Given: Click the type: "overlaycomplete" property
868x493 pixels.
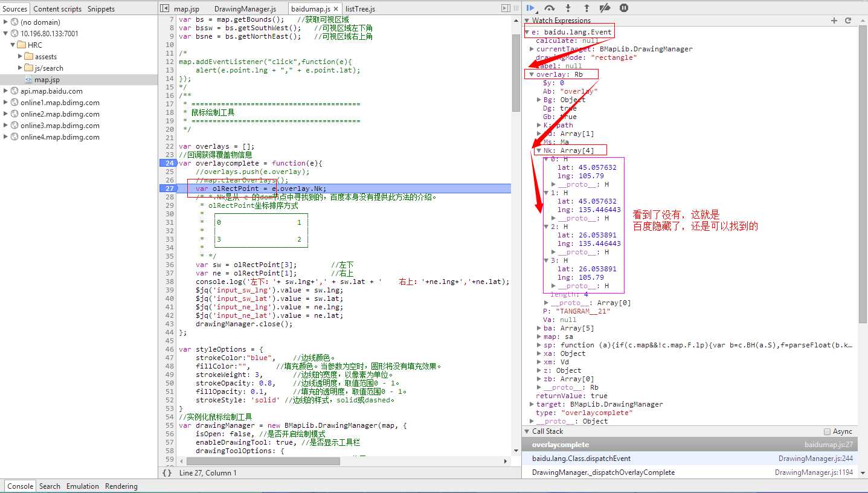Looking at the screenshot, I should (584, 413).
